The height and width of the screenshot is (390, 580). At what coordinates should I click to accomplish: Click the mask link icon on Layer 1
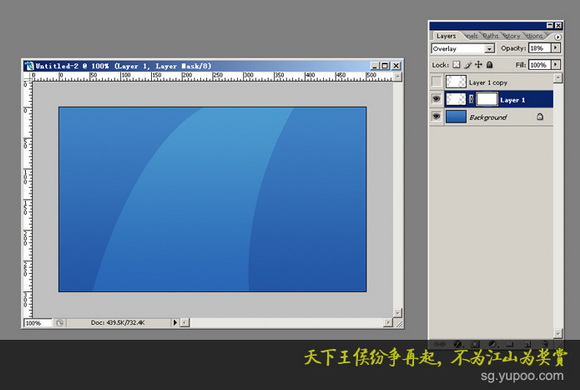click(x=471, y=99)
